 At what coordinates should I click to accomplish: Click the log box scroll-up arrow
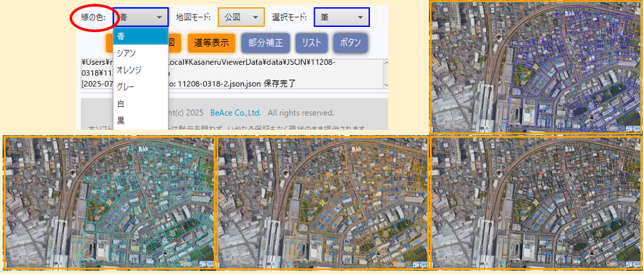(x=386, y=63)
